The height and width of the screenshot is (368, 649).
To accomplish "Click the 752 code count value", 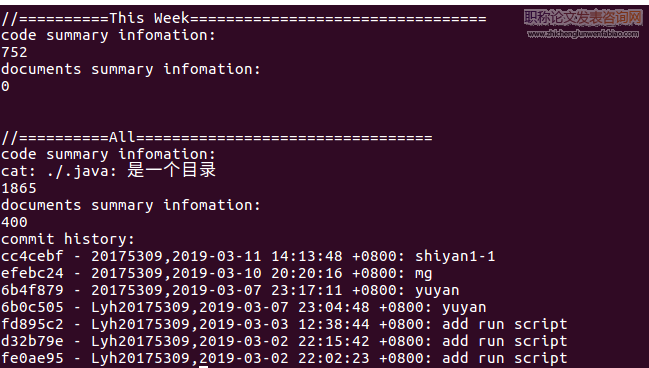I will pos(14,52).
